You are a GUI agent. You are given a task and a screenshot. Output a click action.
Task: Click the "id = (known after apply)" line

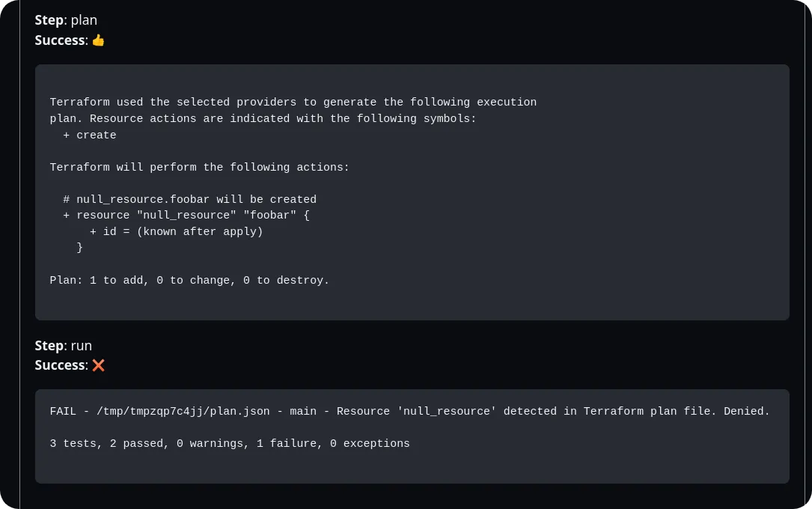click(177, 232)
